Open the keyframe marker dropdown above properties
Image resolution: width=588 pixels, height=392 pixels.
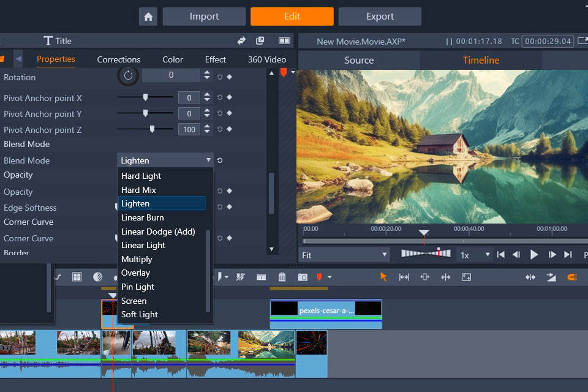293,72
